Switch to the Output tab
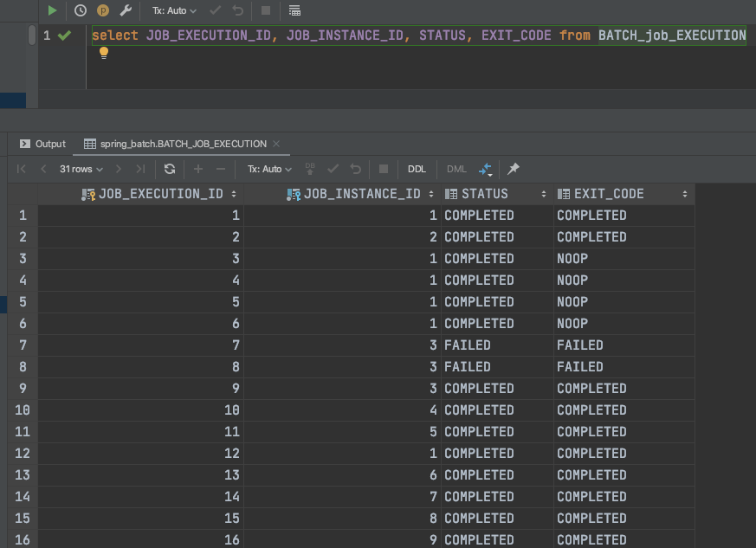 [42, 144]
